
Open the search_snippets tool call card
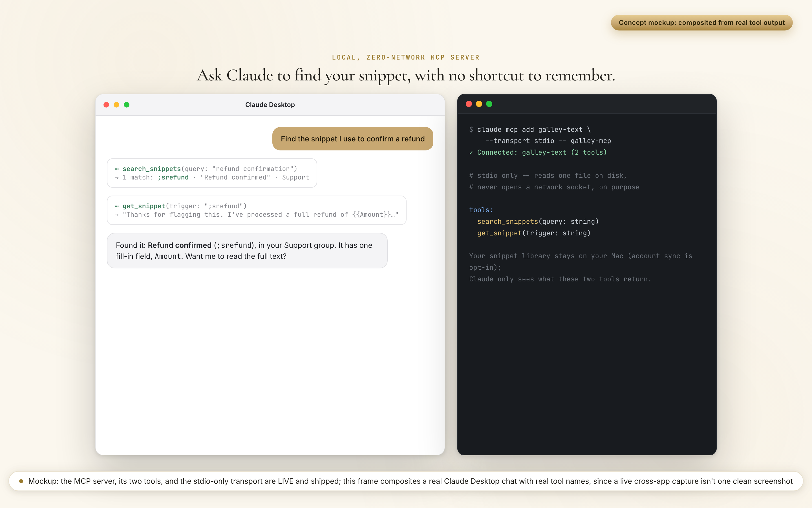tap(212, 173)
